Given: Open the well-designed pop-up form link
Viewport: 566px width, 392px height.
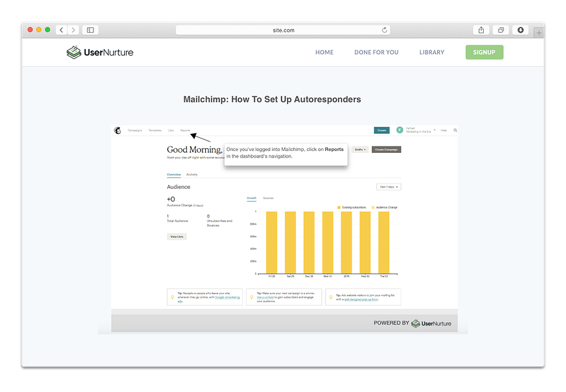Looking at the screenshot, I should (x=361, y=299).
